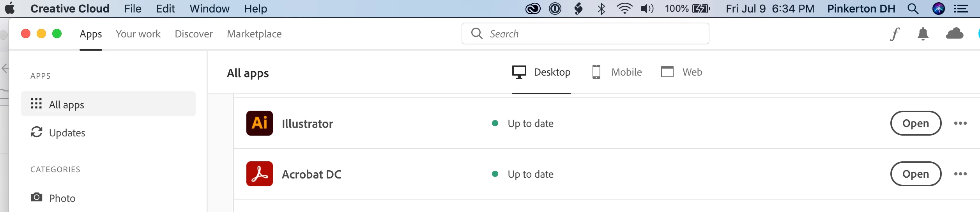Click Creative Cloud icon in menu bar
The image size is (980, 212).
(x=533, y=9)
